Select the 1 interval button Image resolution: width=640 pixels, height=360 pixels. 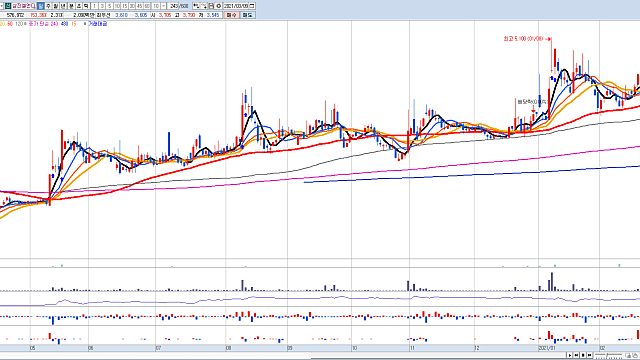tap(95, 6)
